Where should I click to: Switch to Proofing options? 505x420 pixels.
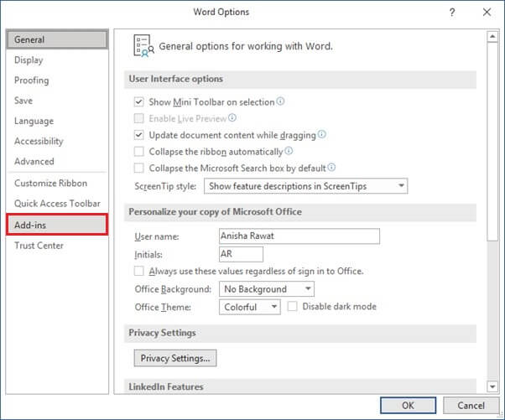(57, 80)
